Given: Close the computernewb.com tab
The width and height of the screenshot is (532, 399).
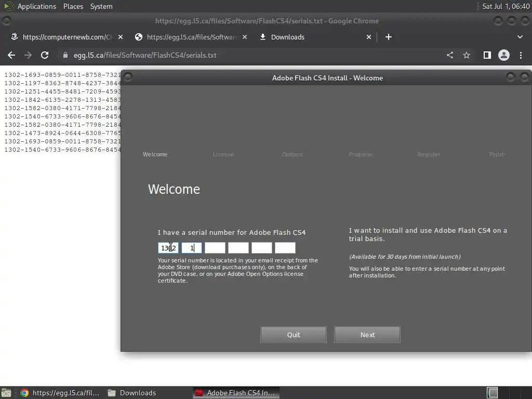Looking at the screenshot, I should tap(121, 37).
